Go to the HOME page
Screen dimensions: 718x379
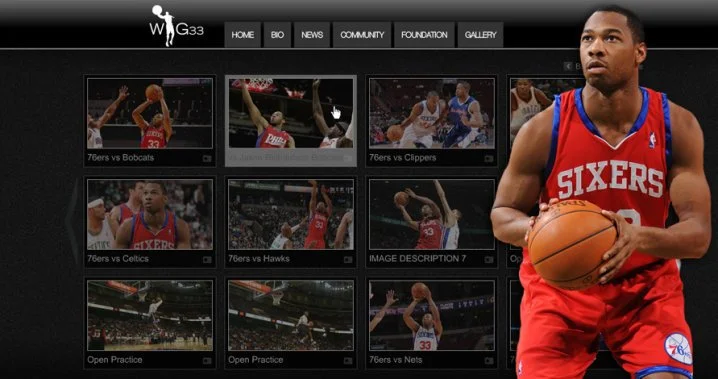click(243, 35)
